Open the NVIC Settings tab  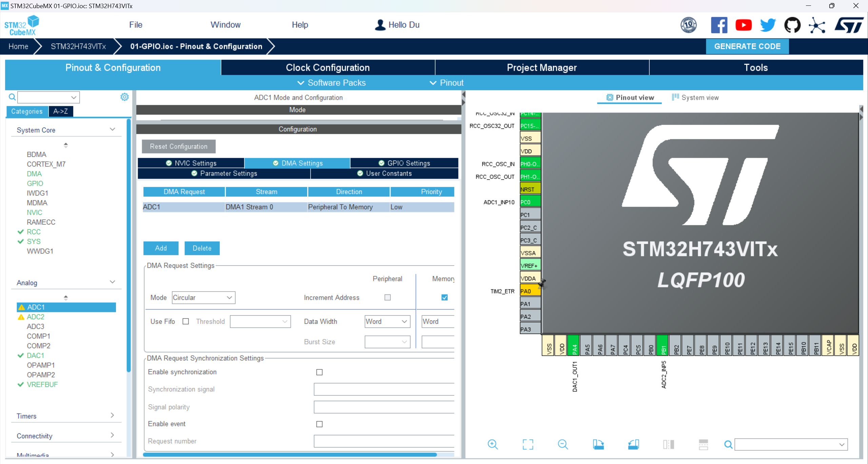[191, 163]
